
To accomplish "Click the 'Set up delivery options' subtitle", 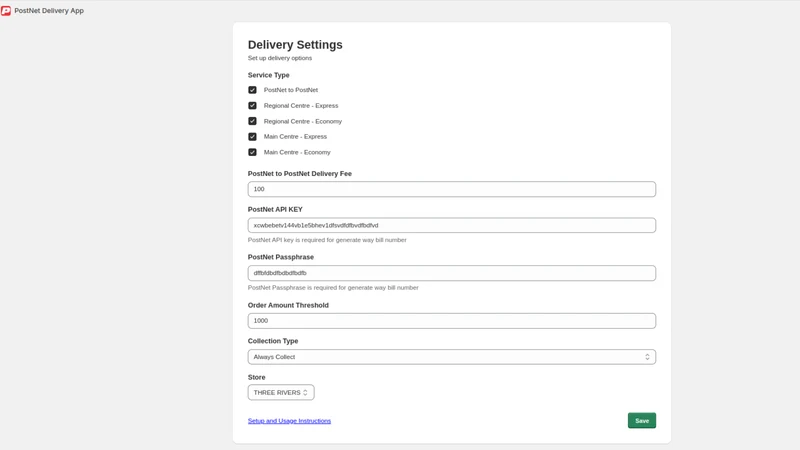I will tap(280, 58).
